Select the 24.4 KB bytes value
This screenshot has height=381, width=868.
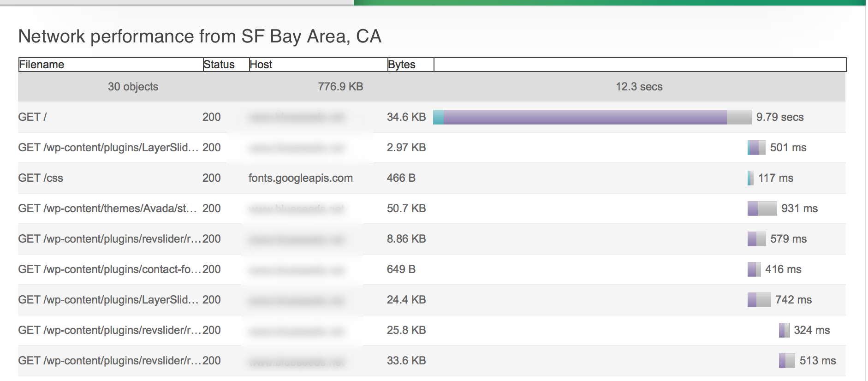406,300
